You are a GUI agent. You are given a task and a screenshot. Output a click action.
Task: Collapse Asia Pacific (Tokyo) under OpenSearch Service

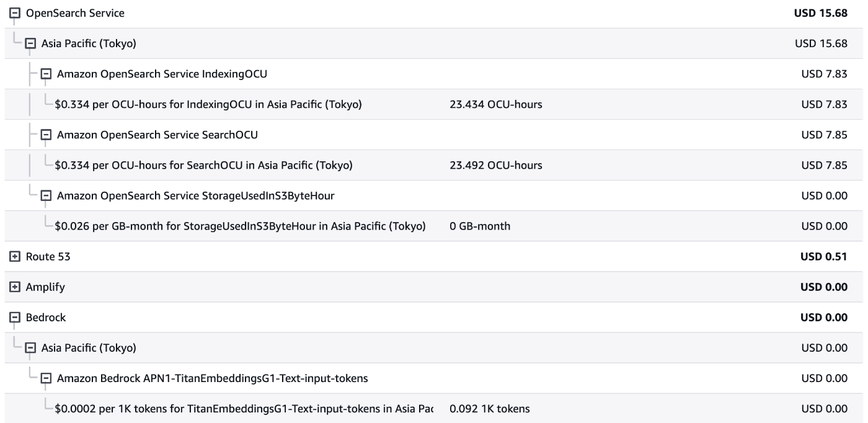click(30, 43)
